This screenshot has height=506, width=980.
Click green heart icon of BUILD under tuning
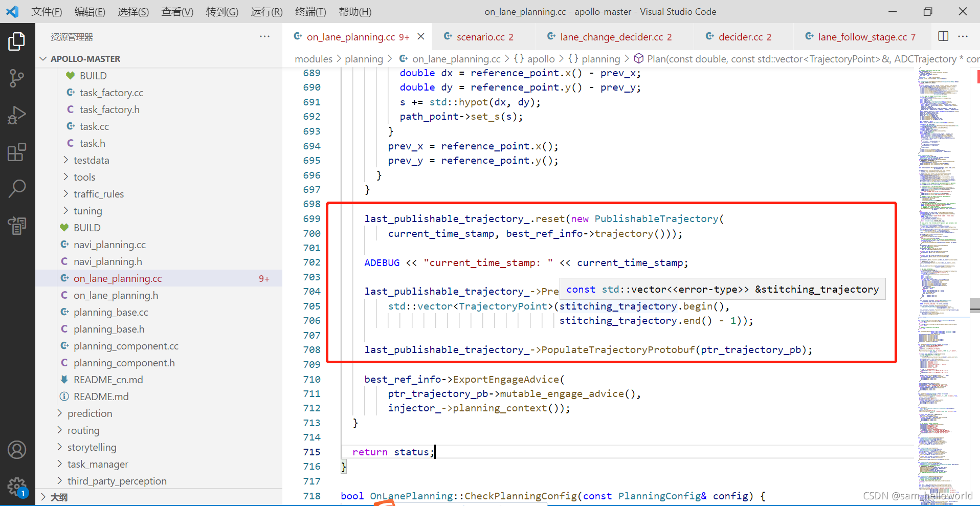pyautogui.click(x=64, y=228)
